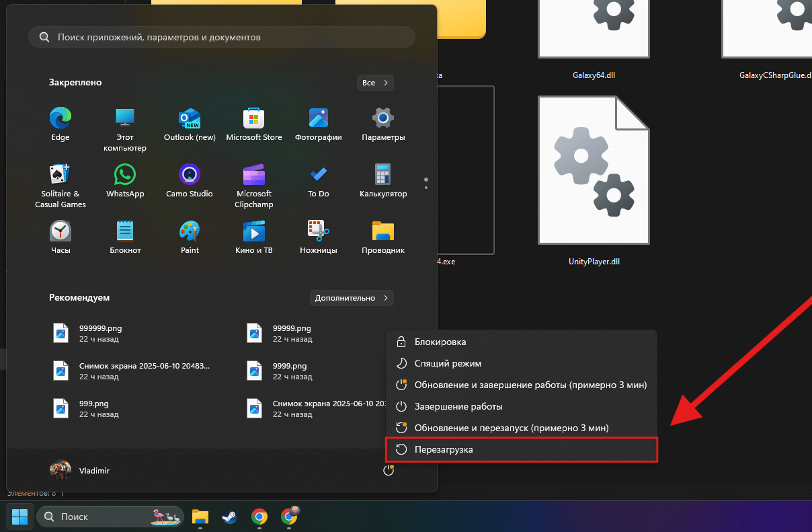Open Chrome icon with profile badge

tap(290, 517)
